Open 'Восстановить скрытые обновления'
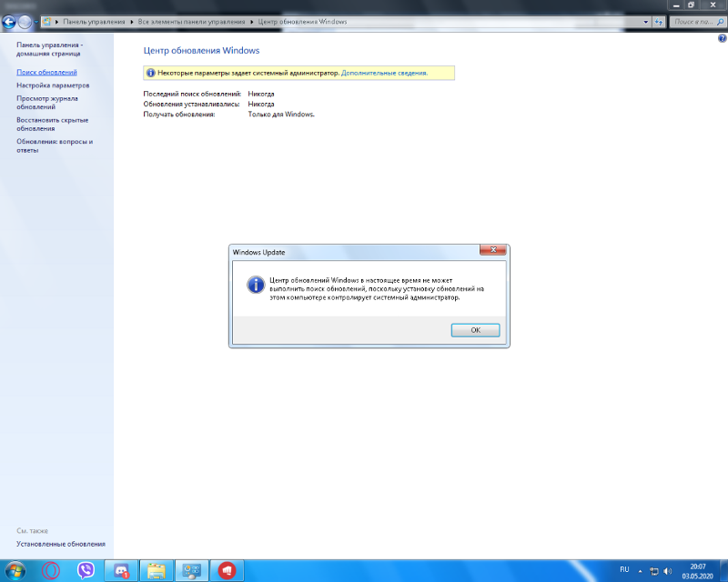Image resolution: width=728 pixels, height=582 pixels. (53, 125)
